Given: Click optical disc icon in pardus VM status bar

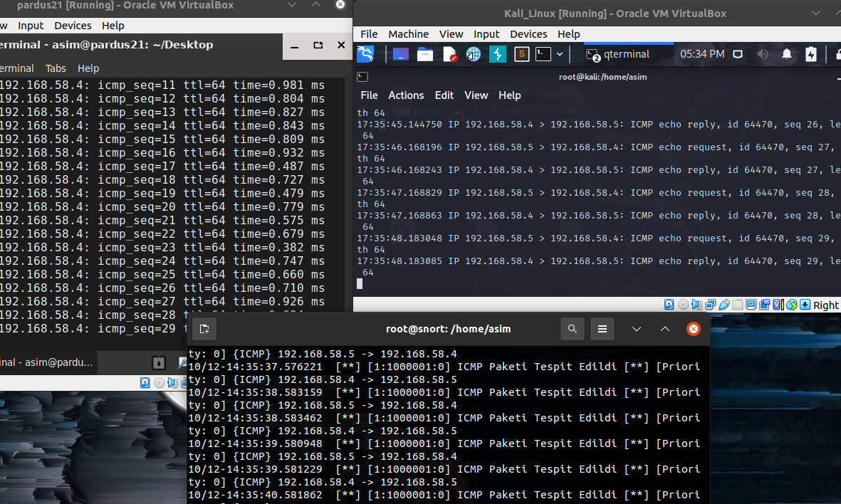Looking at the screenshot, I should tap(160, 383).
